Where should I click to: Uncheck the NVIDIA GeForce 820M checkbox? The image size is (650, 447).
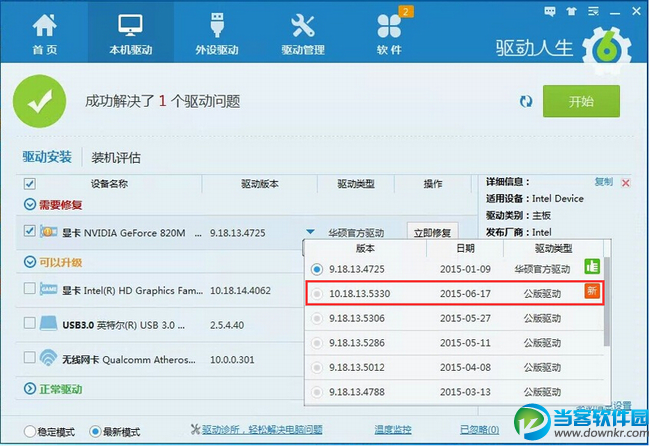29,231
